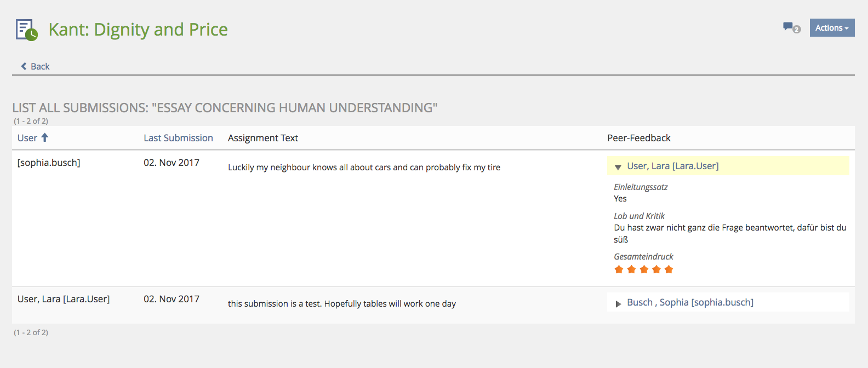This screenshot has height=368, width=868.
Task: Sort table by User column header
Action: pos(27,138)
